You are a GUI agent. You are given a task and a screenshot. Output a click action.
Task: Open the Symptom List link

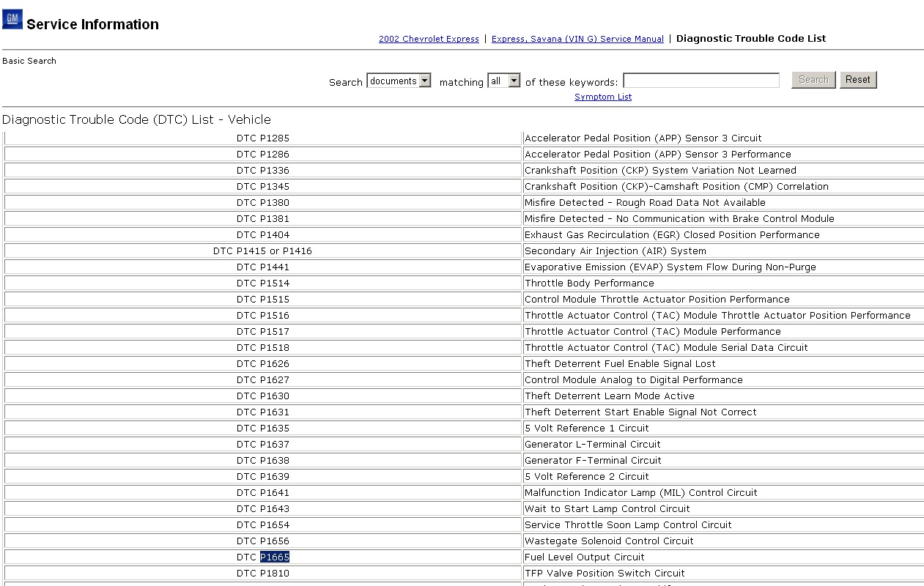coord(603,97)
